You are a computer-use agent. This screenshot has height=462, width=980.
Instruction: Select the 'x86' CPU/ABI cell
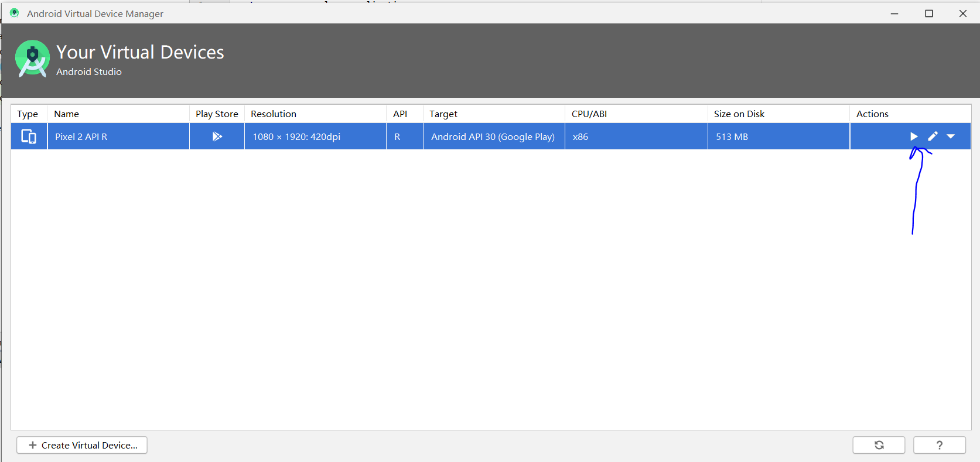point(636,136)
